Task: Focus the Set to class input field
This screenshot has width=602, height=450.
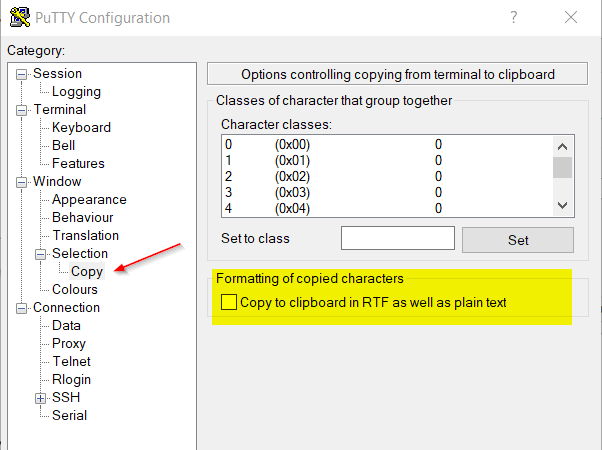Action: point(398,238)
